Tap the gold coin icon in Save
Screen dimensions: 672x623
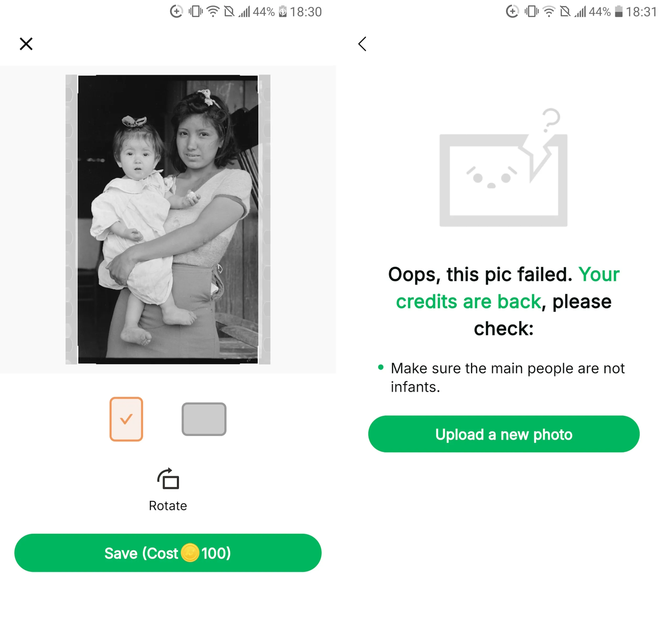(190, 553)
